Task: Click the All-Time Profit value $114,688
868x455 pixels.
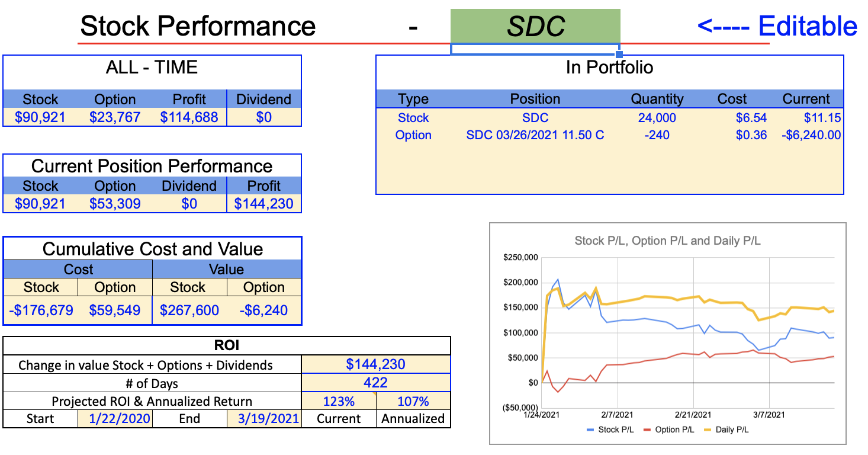Action: coord(189,117)
